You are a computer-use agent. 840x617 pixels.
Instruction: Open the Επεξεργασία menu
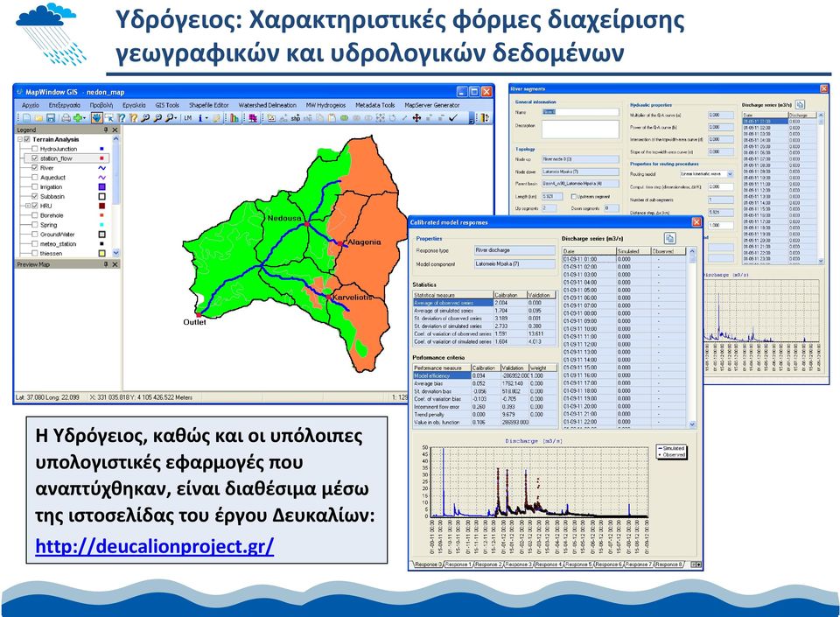(64, 105)
